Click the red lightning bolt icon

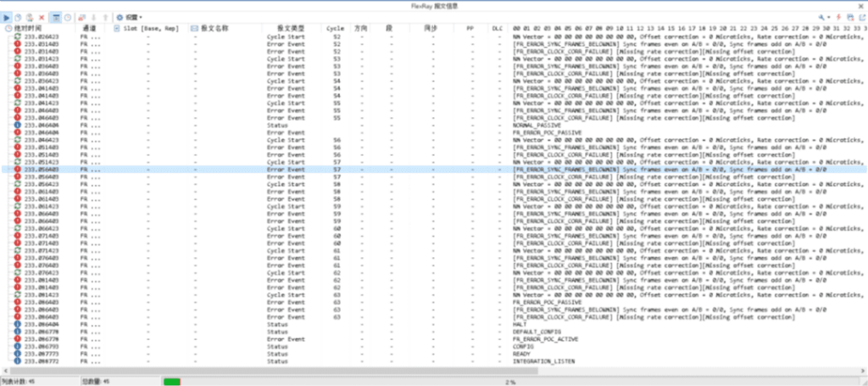coord(837,17)
